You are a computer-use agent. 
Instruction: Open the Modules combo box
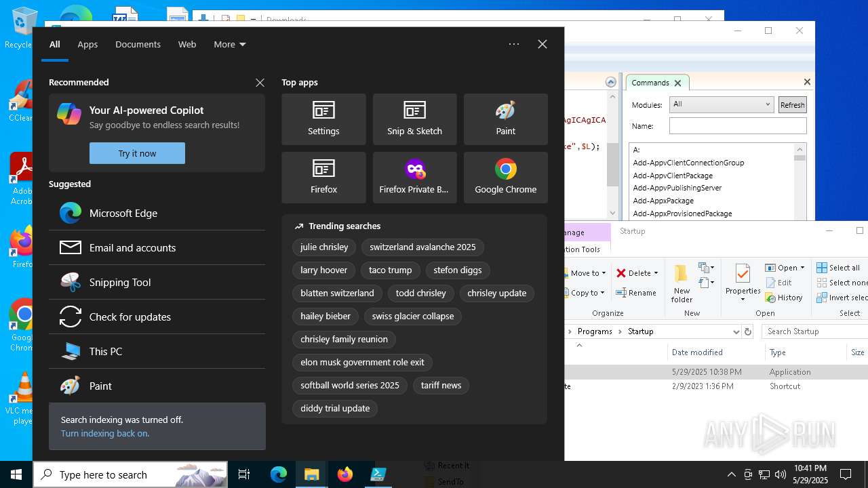[721, 104]
